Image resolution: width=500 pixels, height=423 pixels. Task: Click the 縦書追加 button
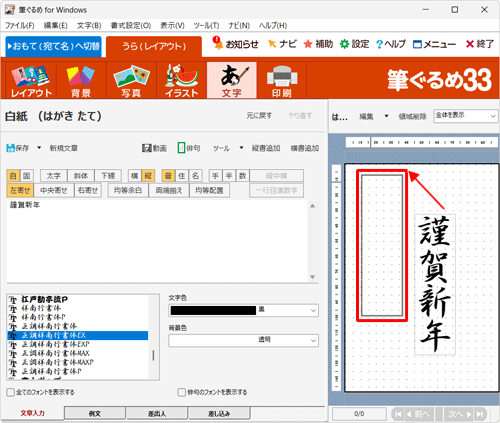(266, 148)
